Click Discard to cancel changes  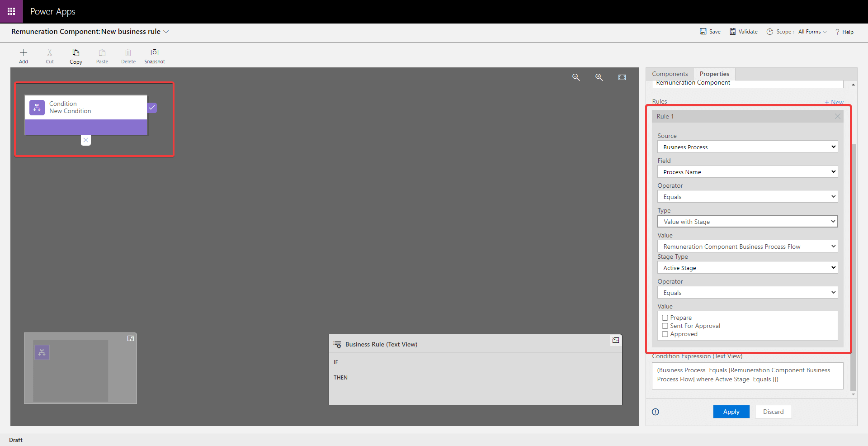[x=773, y=412]
